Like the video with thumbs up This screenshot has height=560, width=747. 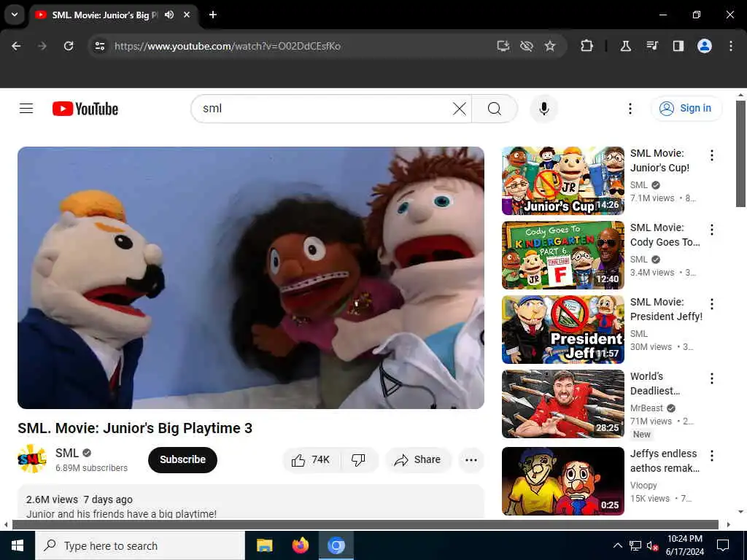point(311,459)
